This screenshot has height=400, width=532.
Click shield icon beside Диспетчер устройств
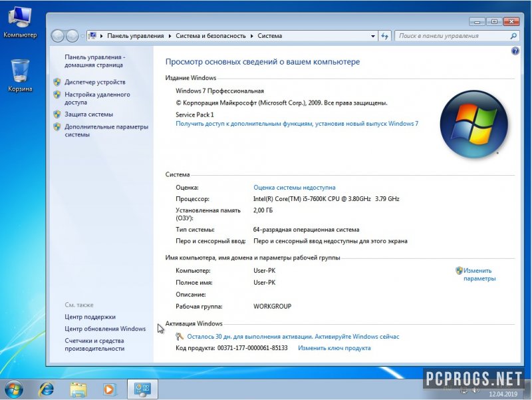(x=57, y=82)
